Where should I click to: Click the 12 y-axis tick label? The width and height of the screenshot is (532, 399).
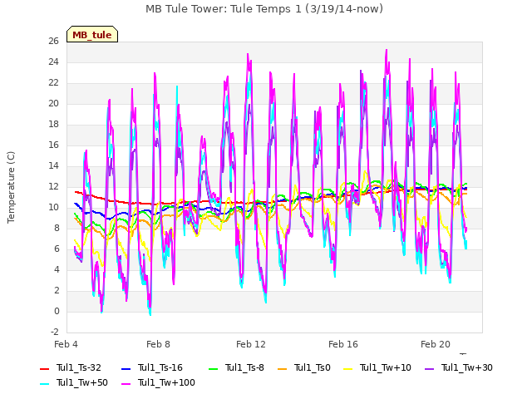[53, 186]
